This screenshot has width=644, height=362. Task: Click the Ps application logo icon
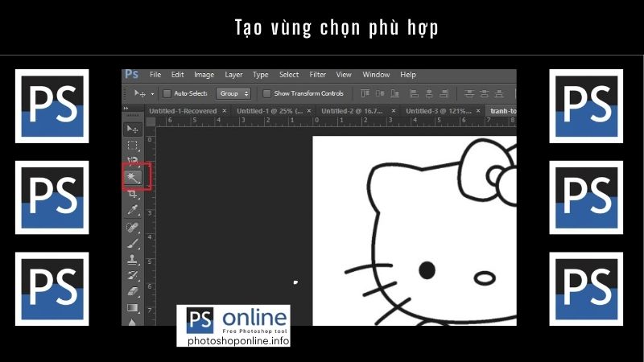click(x=131, y=74)
